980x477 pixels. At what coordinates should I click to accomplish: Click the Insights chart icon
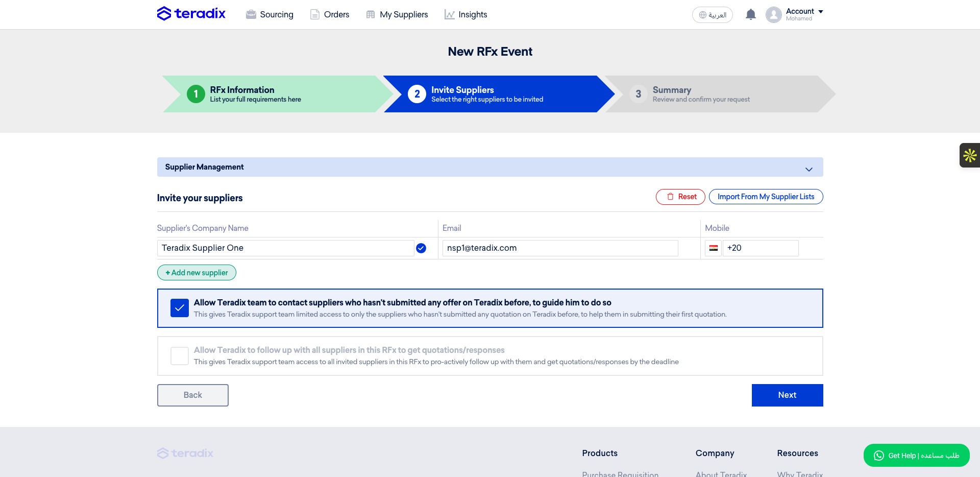click(449, 14)
